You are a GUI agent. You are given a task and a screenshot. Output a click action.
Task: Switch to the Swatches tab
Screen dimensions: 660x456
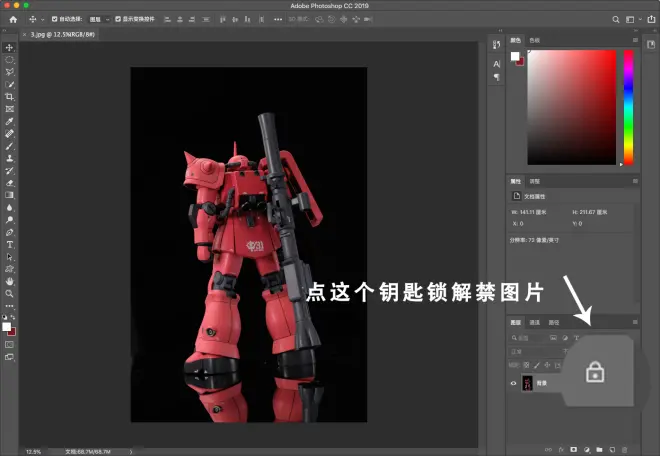tap(535, 40)
